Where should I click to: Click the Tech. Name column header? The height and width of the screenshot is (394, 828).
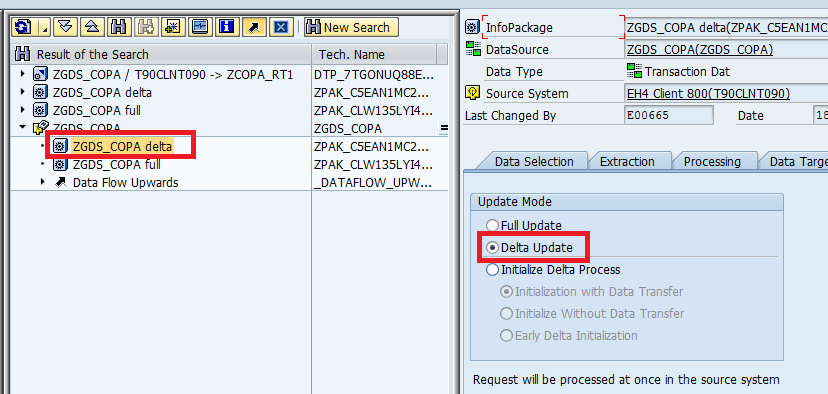tap(374, 54)
